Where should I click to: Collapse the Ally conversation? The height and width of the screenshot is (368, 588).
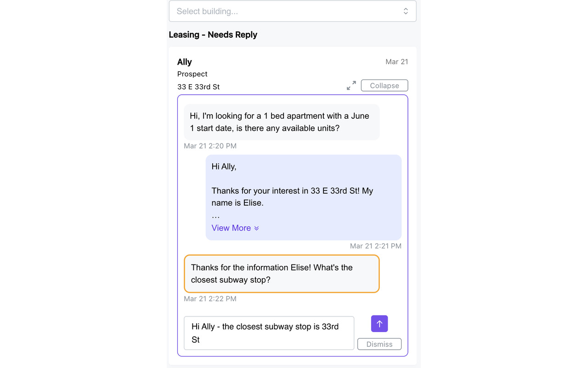click(x=384, y=86)
